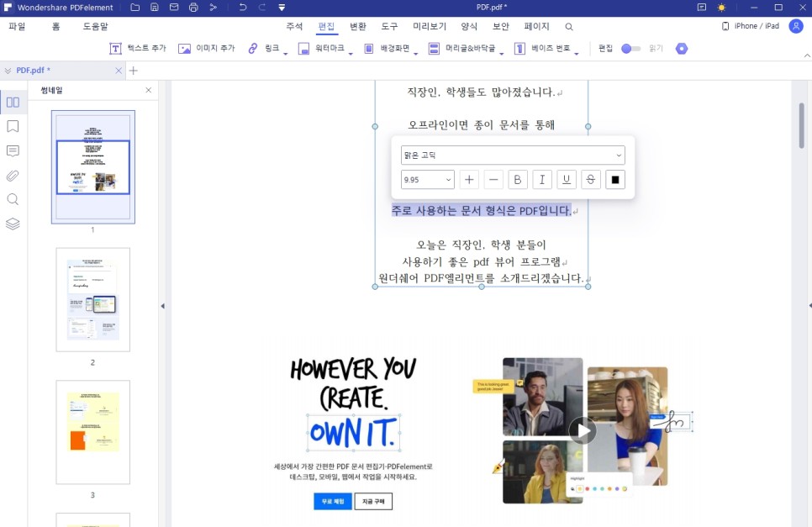Open the thumbnails panel icon in sidebar
812x527 pixels.
click(x=13, y=102)
